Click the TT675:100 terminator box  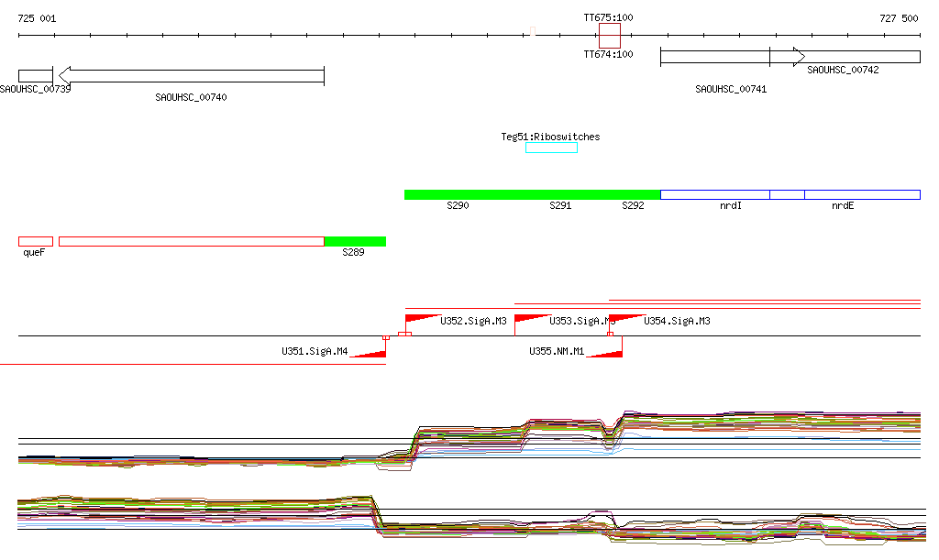(x=610, y=36)
